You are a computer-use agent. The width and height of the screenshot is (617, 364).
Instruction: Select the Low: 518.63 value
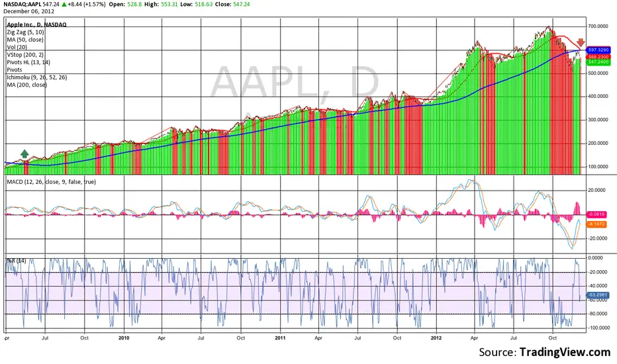197,5
